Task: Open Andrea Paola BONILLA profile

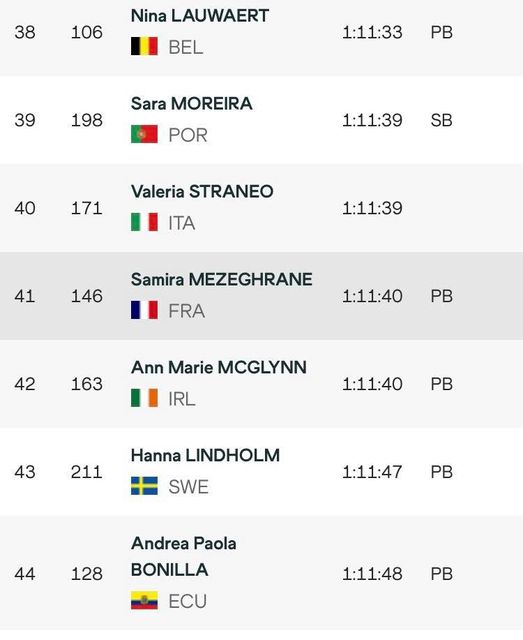Action: click(x=184, y=557)
